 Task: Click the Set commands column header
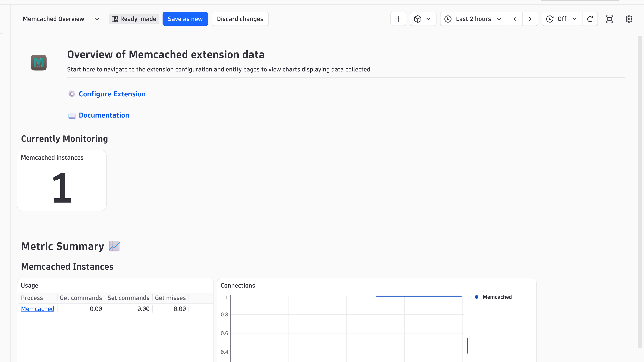(x=128, y=298)
